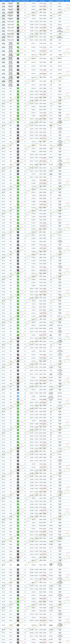This screenshot has width=70, height=644.
Task: Click diesel icon for Discovery Sport 140kW/190KM
Action: 18,19
